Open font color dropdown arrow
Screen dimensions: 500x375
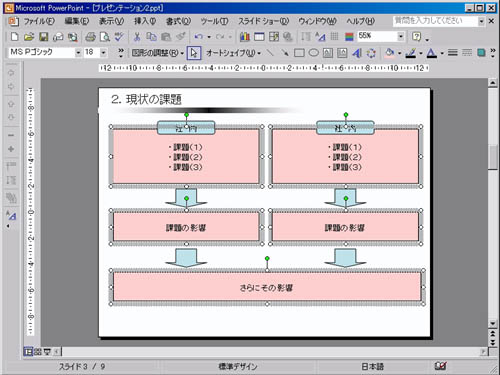pos(442,53)
